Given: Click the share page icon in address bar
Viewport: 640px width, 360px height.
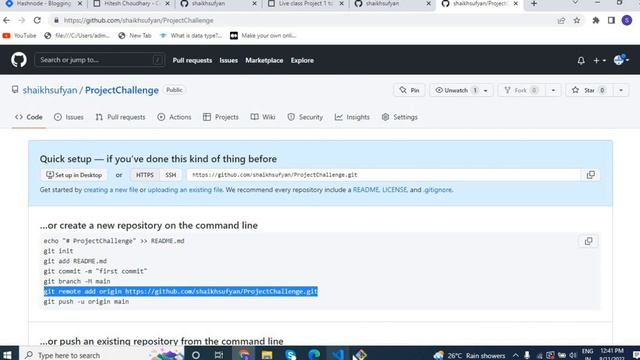Looking at the screenshot, I should coord(561,20).
